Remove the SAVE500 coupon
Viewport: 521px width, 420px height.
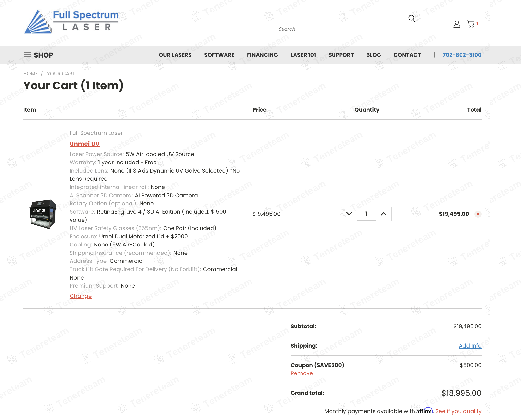pyautogui.click(x=302, y=373)
